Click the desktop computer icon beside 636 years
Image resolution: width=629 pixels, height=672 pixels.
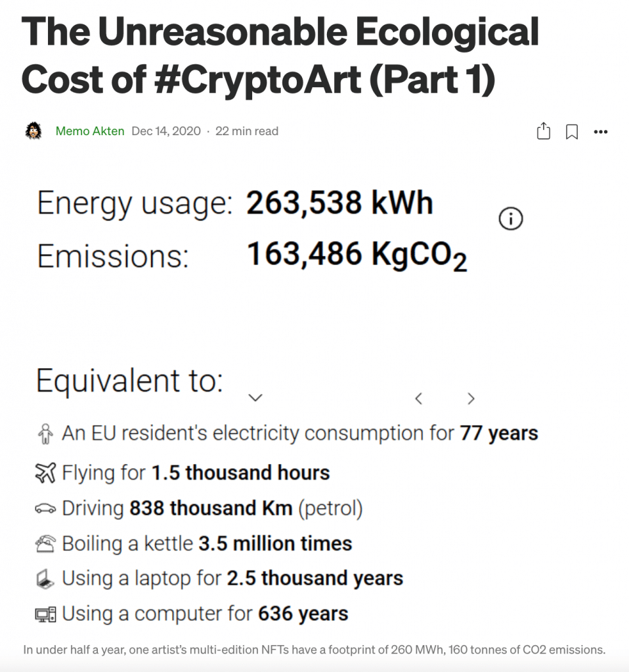coord(45,614)
